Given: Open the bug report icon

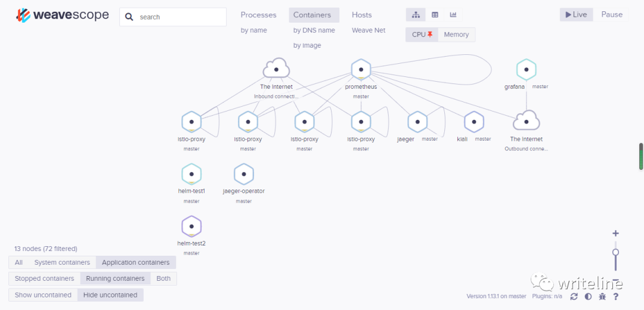Looking at the screenshot, I should pyautogui.click(x=602, y=296).
